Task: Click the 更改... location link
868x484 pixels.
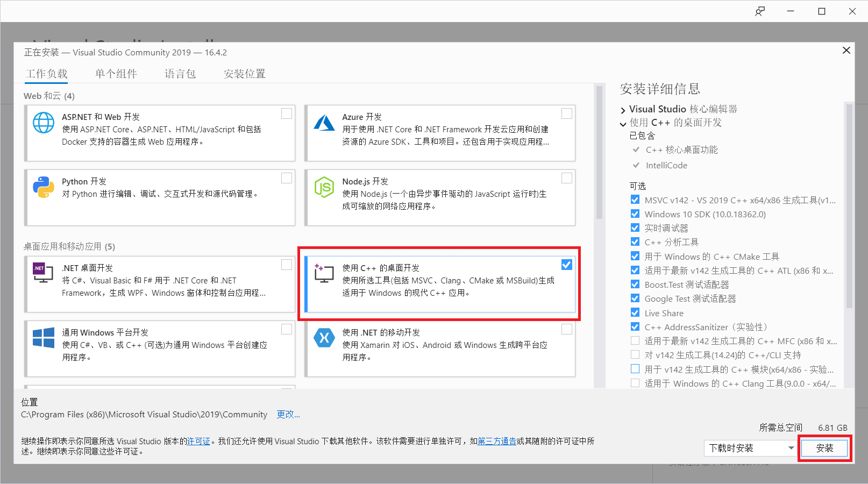Action: [x=288, y=414]
